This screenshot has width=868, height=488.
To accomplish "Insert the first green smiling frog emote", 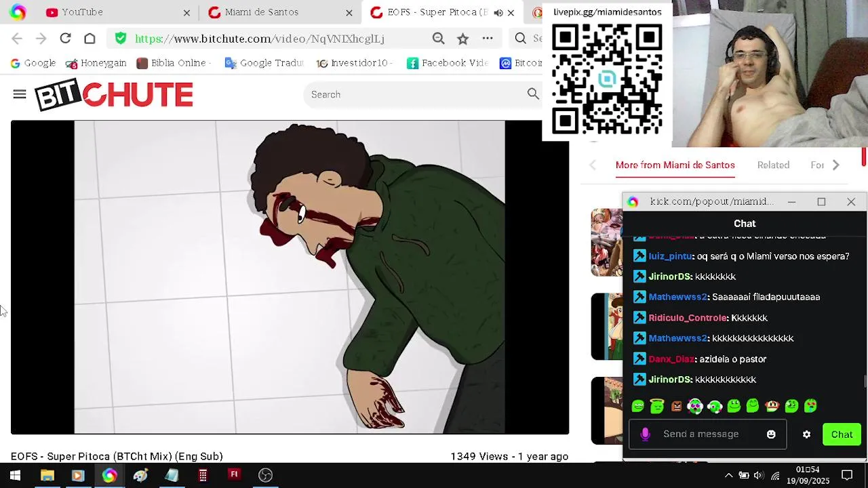I will tap(637, 406).
